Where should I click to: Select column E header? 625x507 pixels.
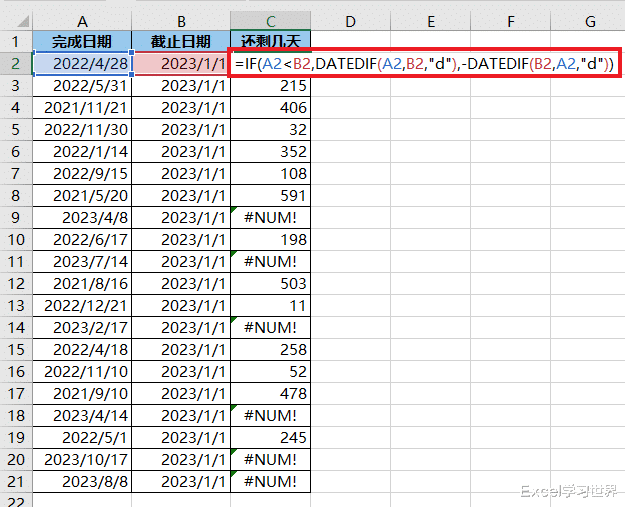click(x=430, y=21)
